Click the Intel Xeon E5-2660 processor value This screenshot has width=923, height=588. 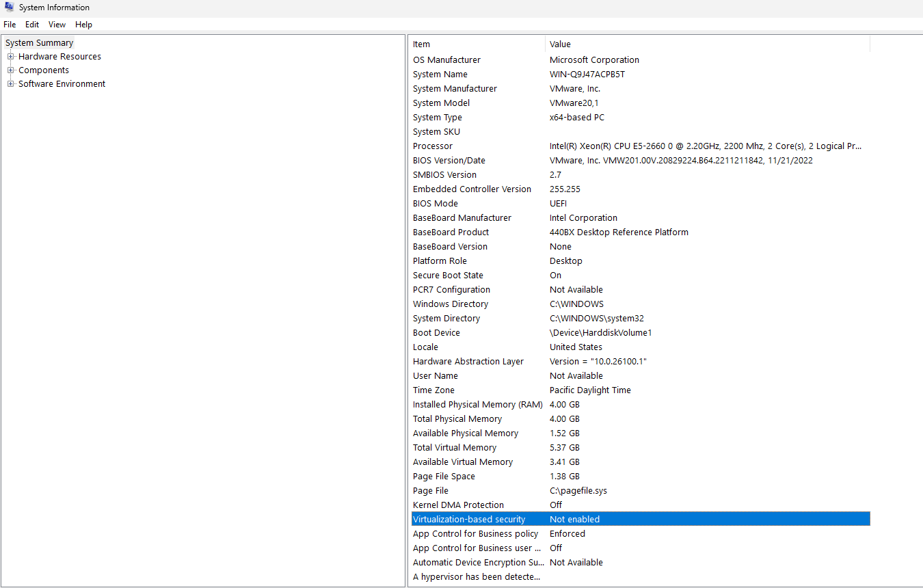706,146
